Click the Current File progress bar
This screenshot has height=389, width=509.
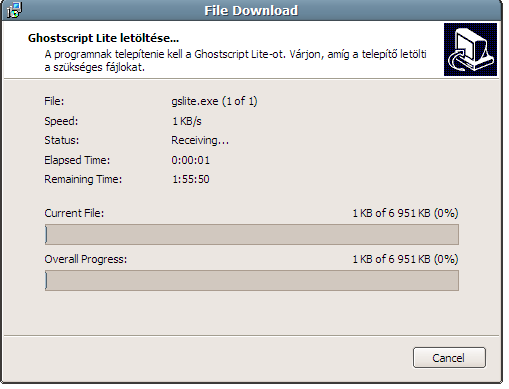(252, 234)
